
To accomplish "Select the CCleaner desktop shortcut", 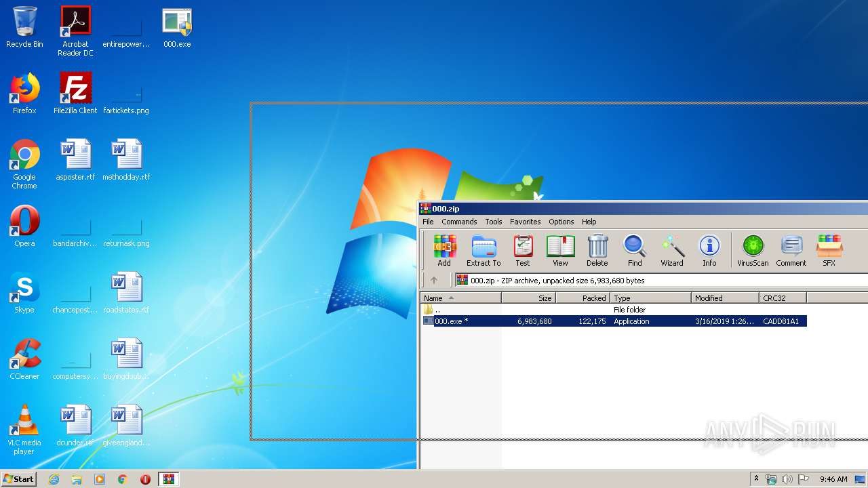I will pyautogui.click(x=24, y=359).
